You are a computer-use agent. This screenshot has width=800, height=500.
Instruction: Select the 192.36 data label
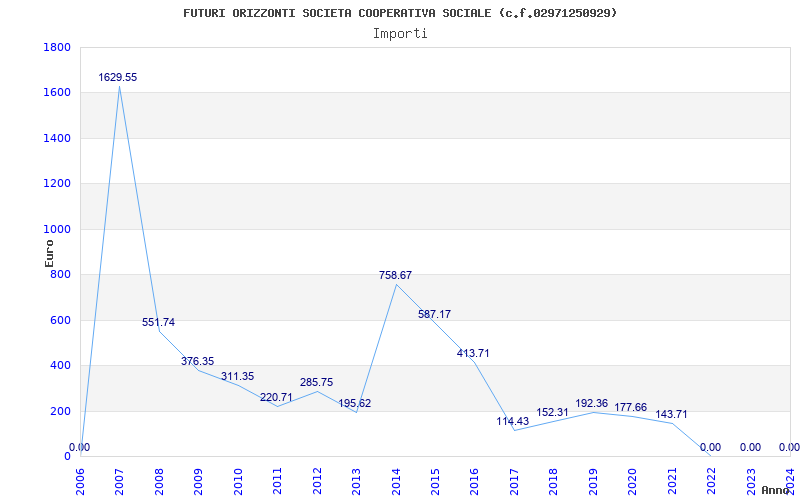[592, 404]
